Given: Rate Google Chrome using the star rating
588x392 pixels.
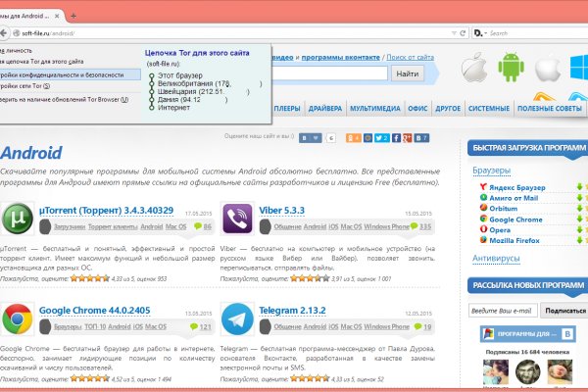Looking at the screenshot, I should 90,378.
